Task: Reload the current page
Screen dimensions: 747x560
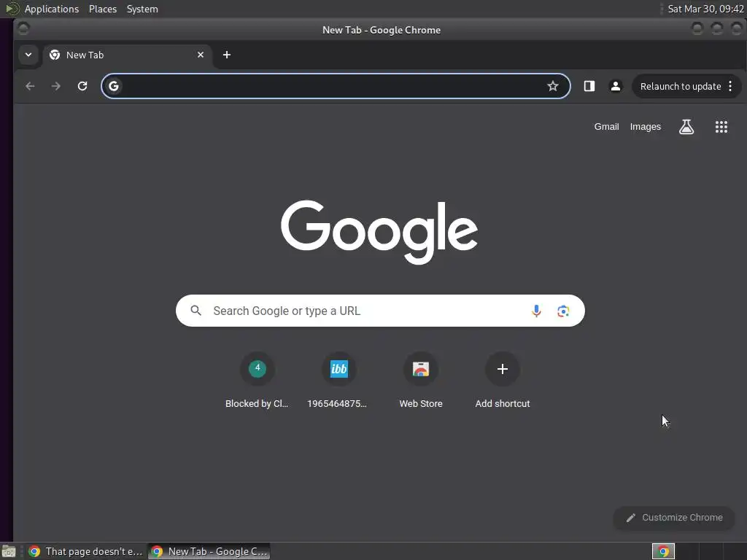Action: [82, 86]
